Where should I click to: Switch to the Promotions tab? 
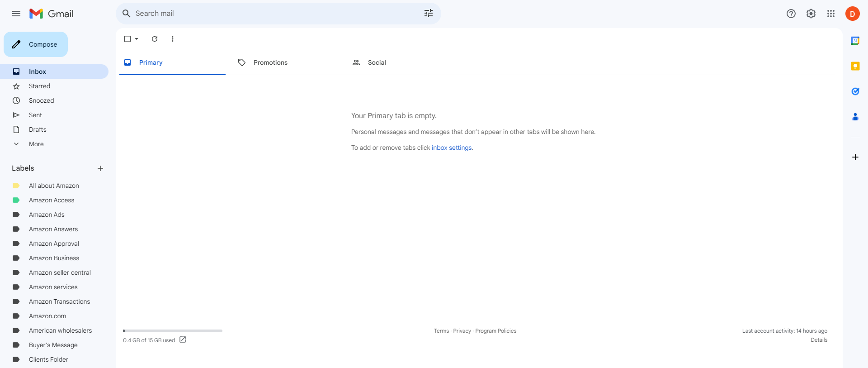click(x=286, y=62)
